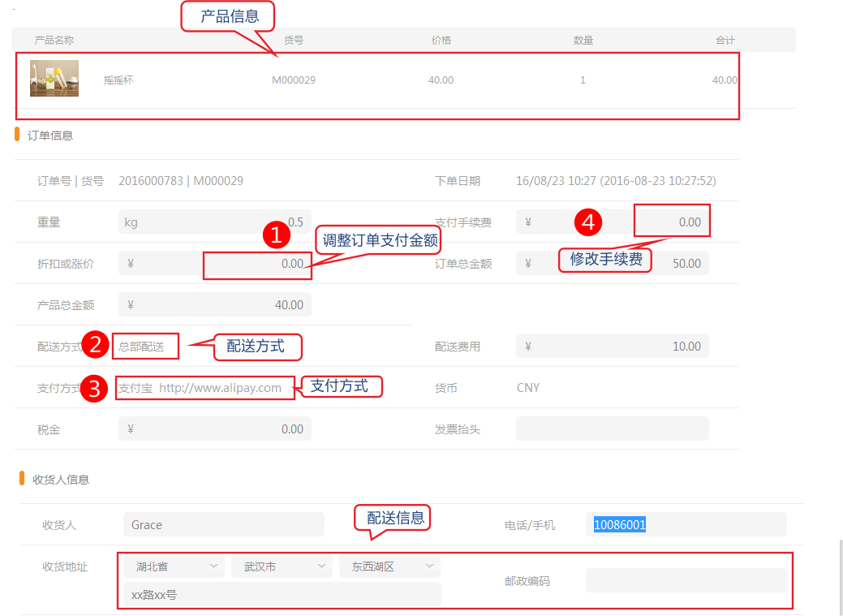Select the 重量 weight input field
The width and height of the screenshot is (843, 616).
tap(214, 222)
